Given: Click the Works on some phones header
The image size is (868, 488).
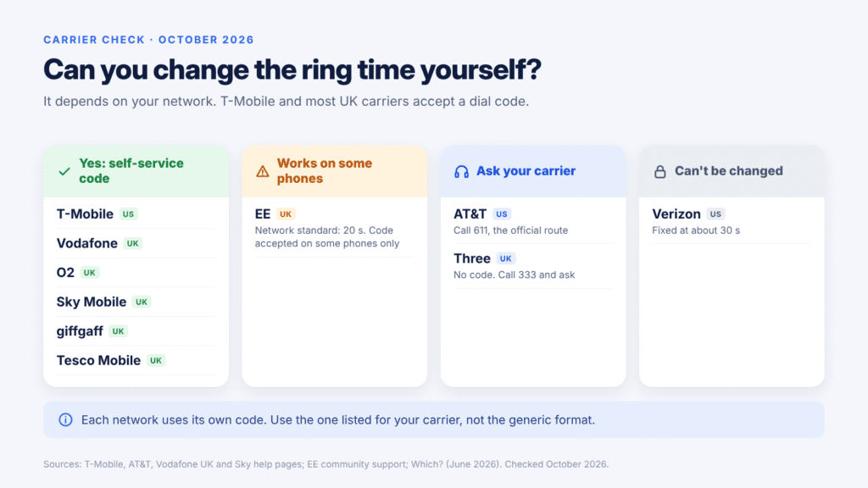Looking at the screenshot, I should [x=334, y=171].
